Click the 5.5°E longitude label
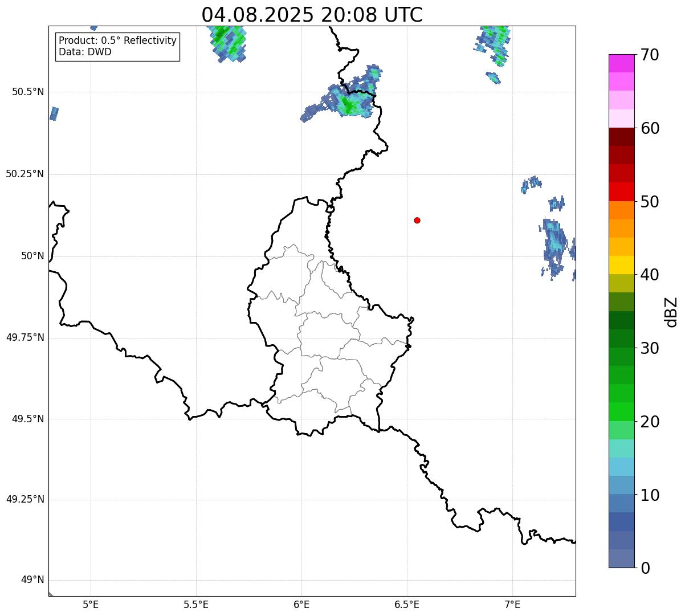Image resolution: width=685 pixels, height=616 pixels. tap(196, 604)
